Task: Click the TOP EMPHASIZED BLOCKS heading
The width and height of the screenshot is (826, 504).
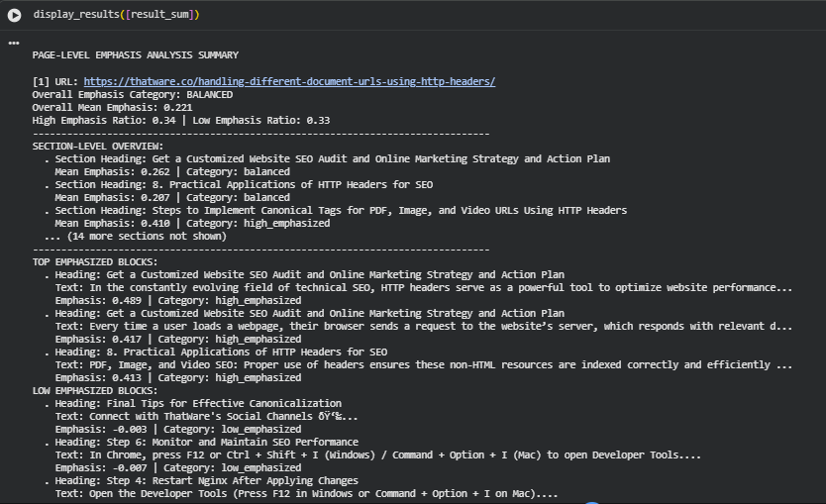Action: (95, 261)
